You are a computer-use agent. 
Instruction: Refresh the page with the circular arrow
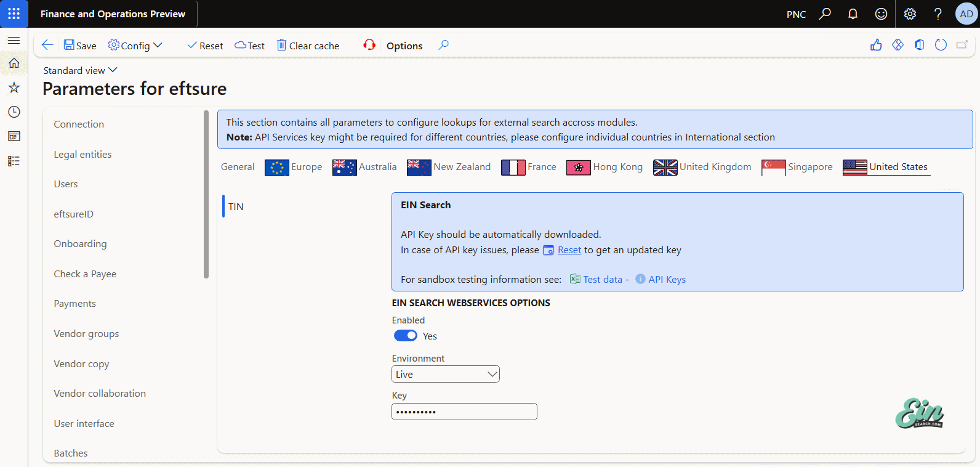(941, 45)
